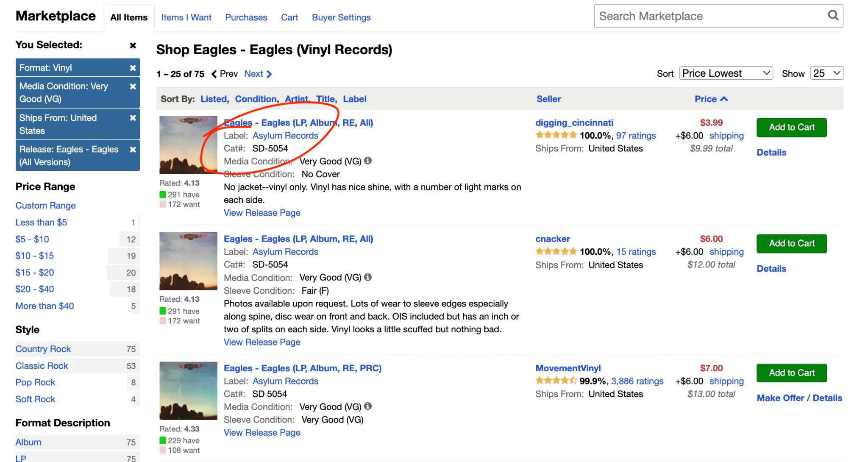868x462 pixels.
Task: Clear all selected filters
Action: (x=133, y=45)
